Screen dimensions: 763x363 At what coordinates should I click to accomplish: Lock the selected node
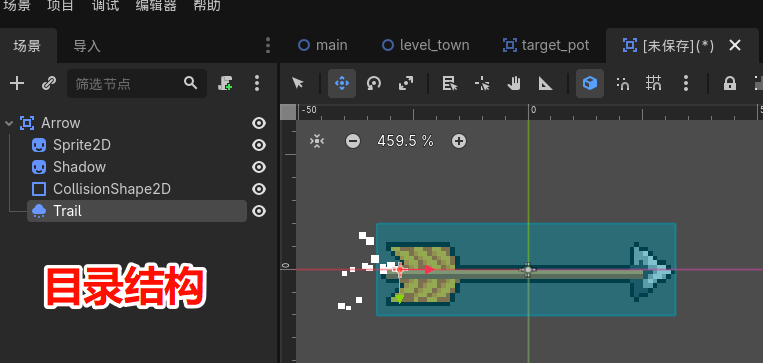point(729,83)
